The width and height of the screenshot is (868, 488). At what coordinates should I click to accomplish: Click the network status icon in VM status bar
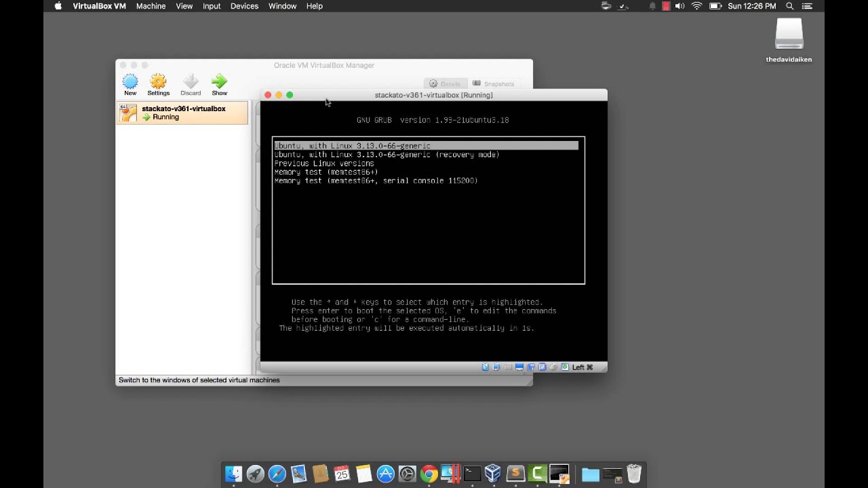(496, 367)
